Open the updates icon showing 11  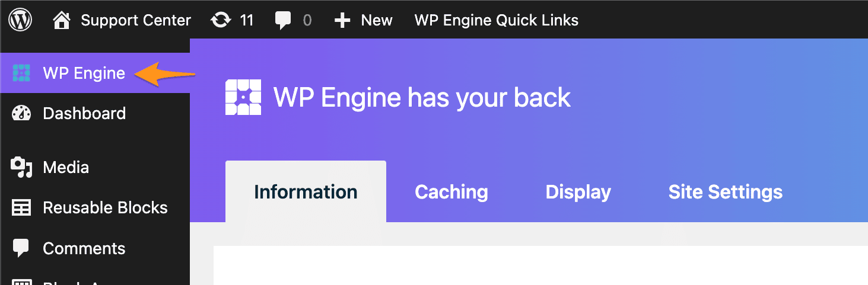pos(221,21)
